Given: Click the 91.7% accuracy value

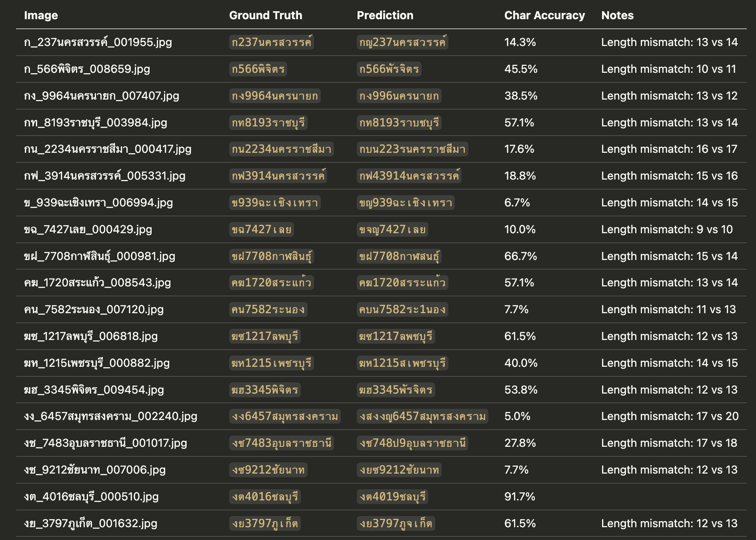Looking at the screenshot, I should pyautogui.click(x=520, y=496).
